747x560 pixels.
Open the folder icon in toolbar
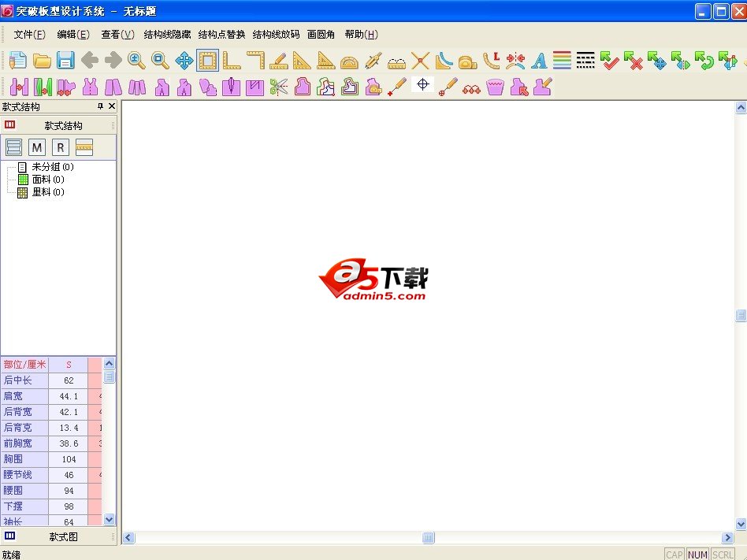coord(42,61)
